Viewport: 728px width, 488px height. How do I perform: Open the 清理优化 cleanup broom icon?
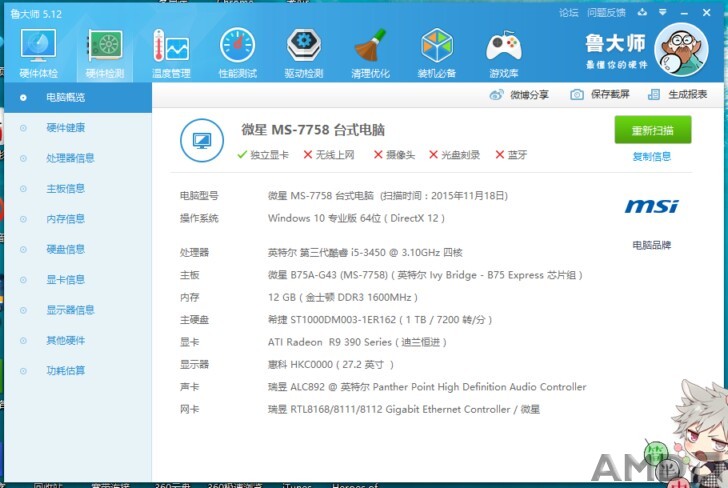coord(370,46)
